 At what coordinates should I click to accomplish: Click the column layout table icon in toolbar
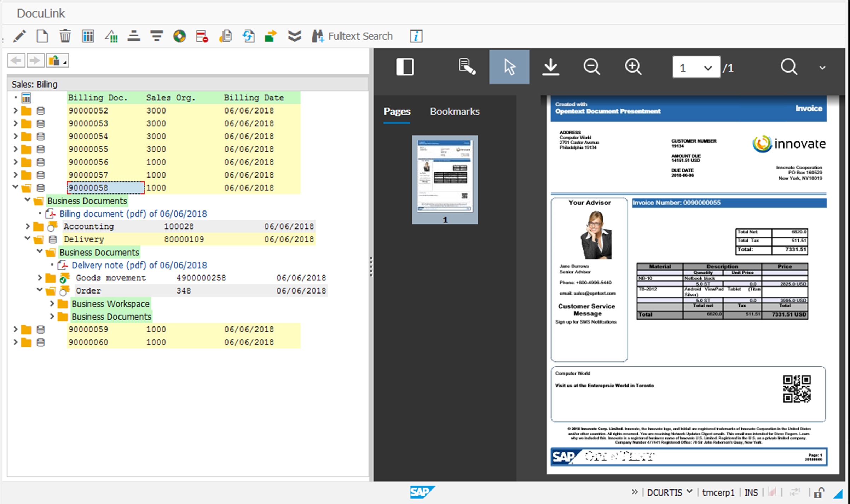[x=88, y=36]
